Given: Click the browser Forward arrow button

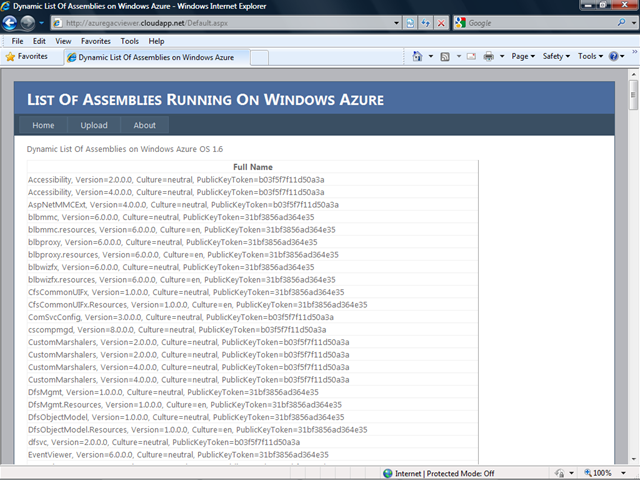Looking at the screenshot, I should (28, 23).
